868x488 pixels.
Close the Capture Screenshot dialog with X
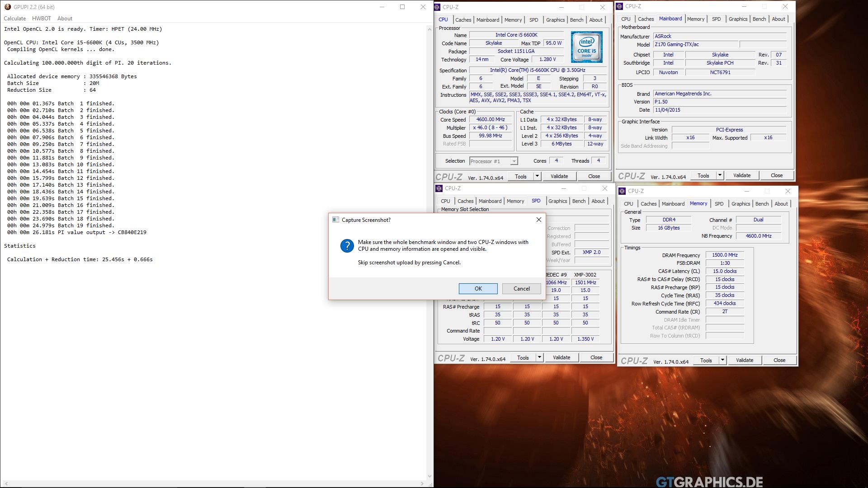538,220
